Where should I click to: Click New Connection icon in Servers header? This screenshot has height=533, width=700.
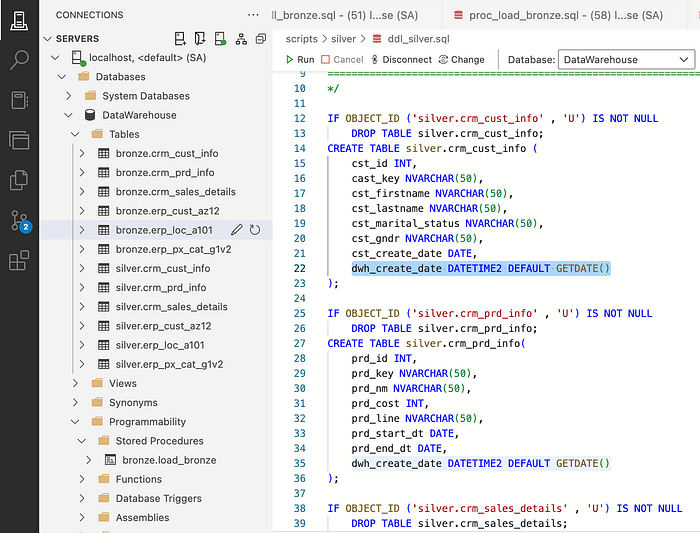[x=180, y=39]
